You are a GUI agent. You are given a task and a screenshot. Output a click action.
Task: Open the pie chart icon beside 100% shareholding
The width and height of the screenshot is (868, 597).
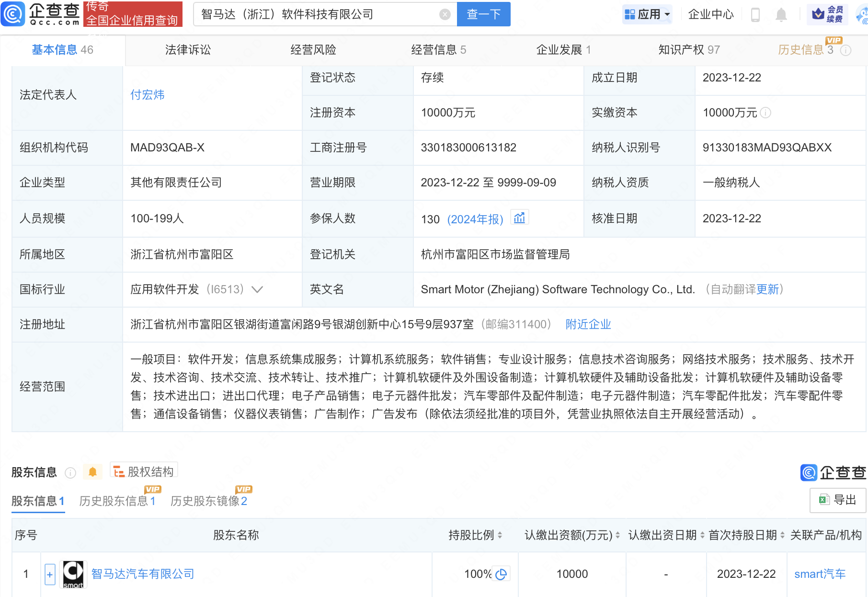(502, 574)
